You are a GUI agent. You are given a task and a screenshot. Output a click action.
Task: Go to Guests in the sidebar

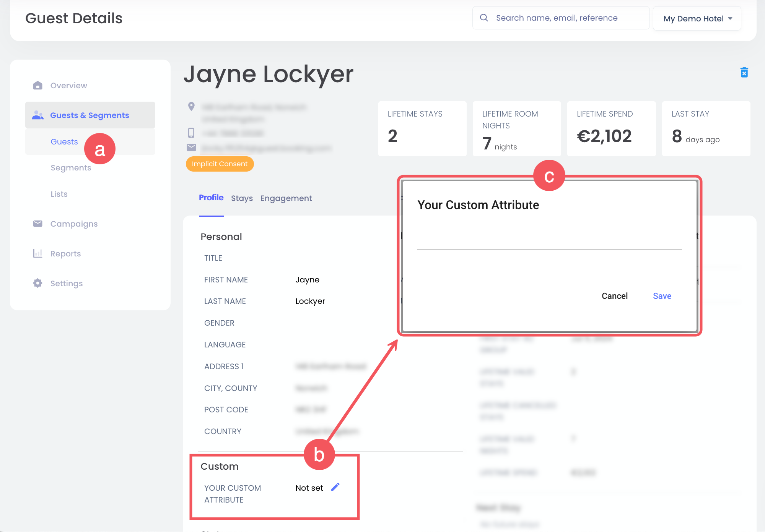(64, 142)
